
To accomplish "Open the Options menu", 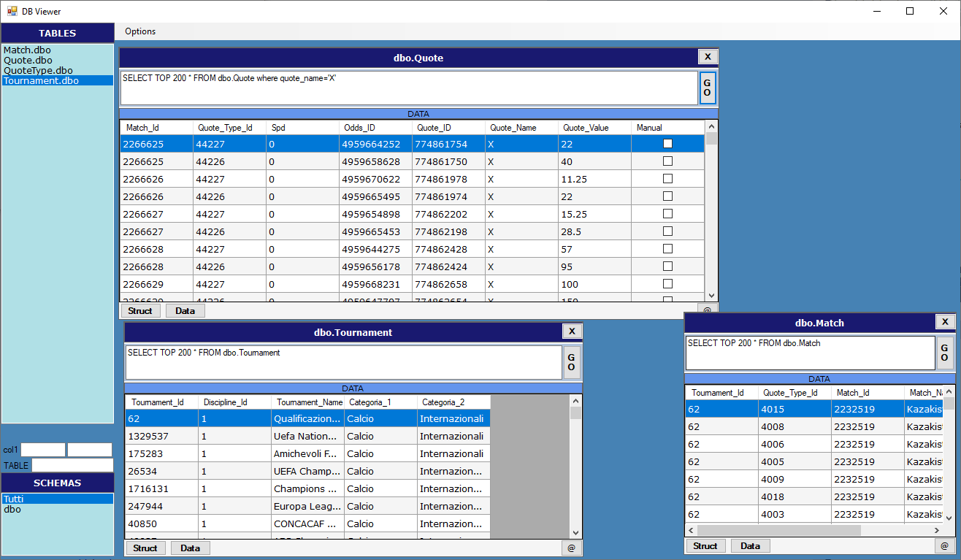I will pos(140,31).
